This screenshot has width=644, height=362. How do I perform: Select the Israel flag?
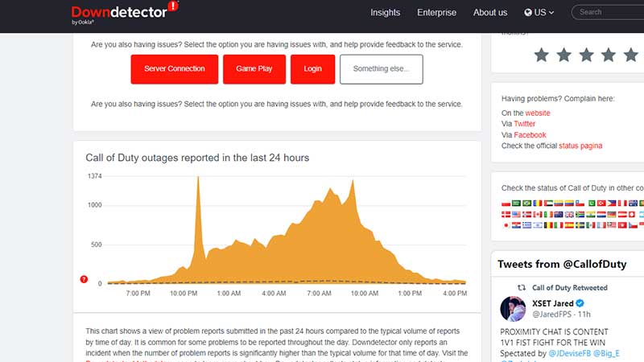538,225
